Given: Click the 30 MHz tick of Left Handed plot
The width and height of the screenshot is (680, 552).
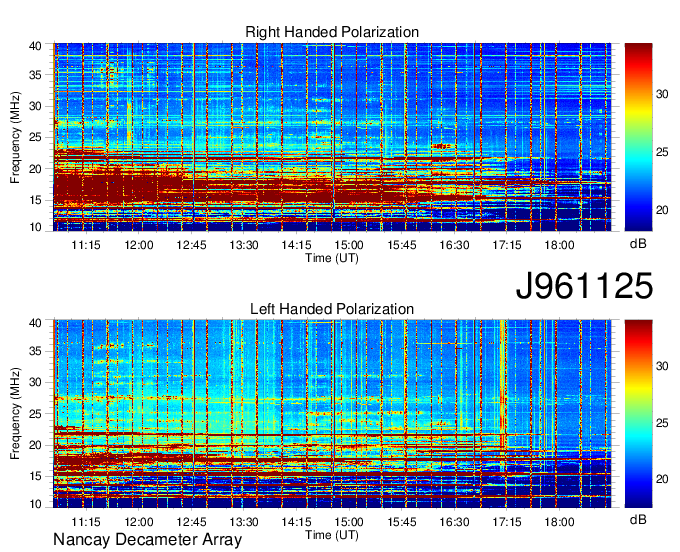Looking at the screenshot, I should tap(36, 382).
